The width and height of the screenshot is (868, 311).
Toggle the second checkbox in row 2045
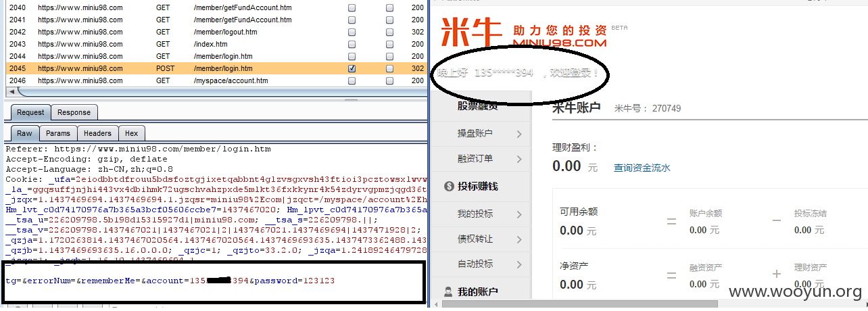click(x=389, y=68)
